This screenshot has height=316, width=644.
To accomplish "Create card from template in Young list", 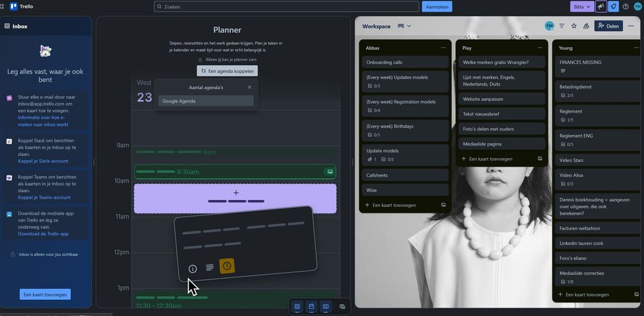I will click(x=636, y=294).
